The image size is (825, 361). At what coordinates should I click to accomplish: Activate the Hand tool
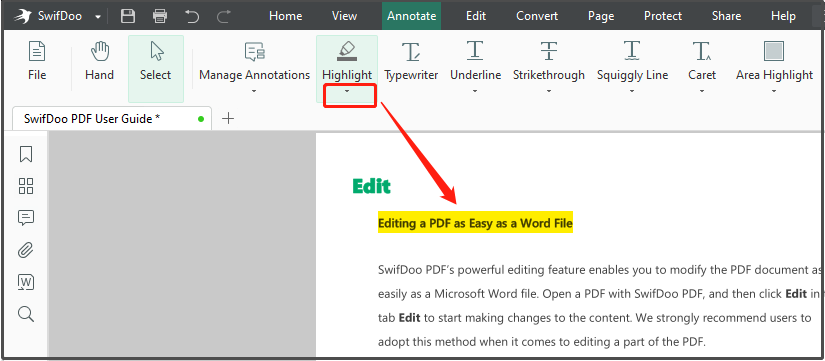point(99,62)
